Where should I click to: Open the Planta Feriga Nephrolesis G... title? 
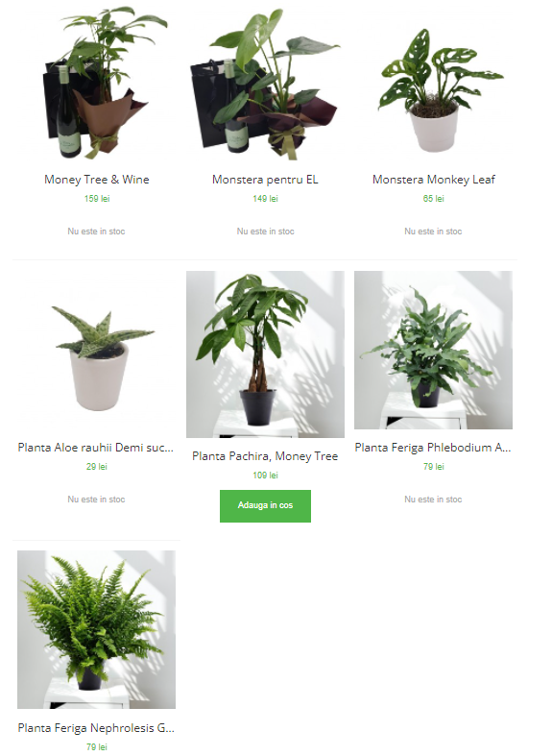(96, 728)
